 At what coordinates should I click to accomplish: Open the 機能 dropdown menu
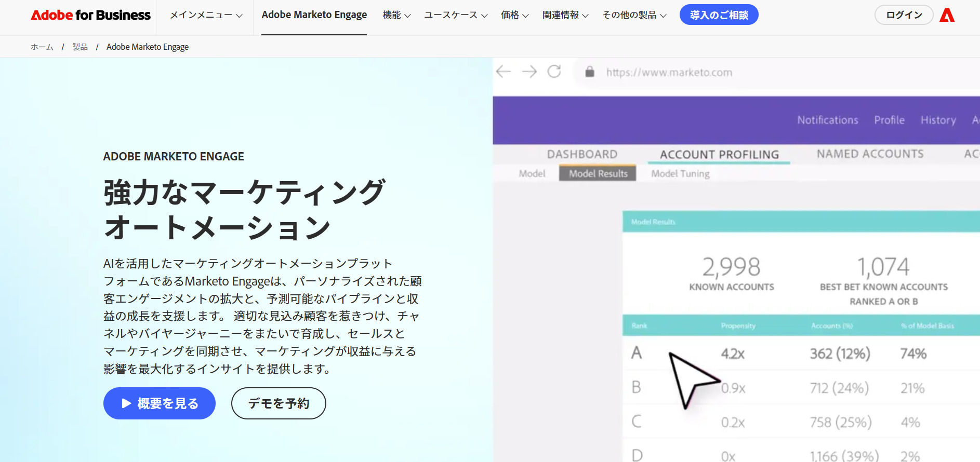click(396, 15)
